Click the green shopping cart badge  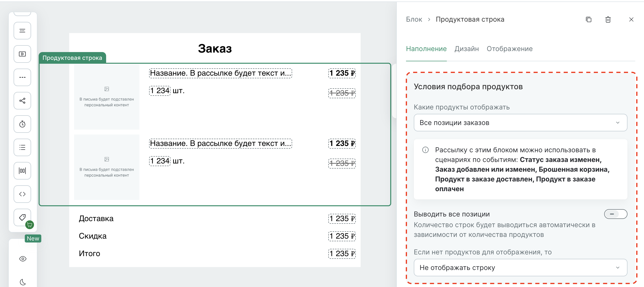tap(29, 225)
